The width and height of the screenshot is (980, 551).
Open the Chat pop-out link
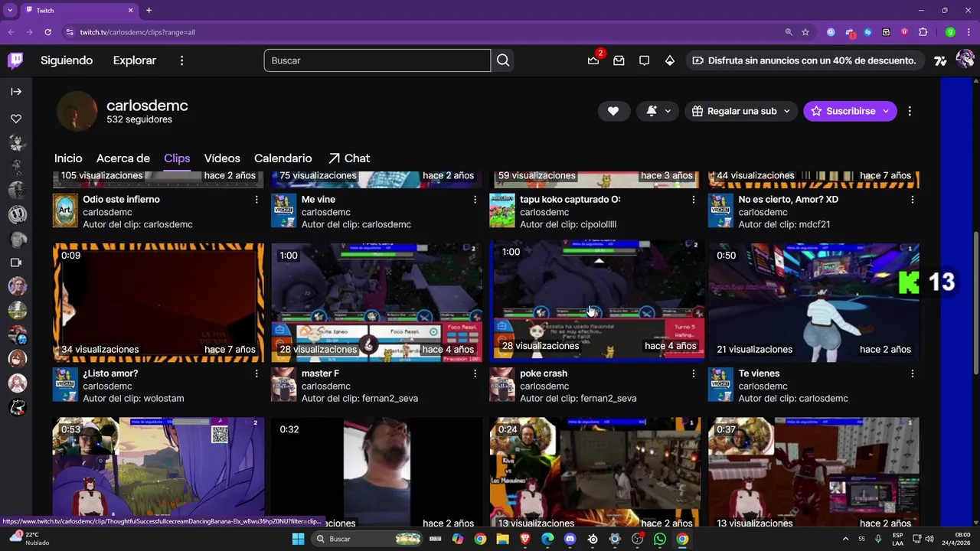coord(349,158)
